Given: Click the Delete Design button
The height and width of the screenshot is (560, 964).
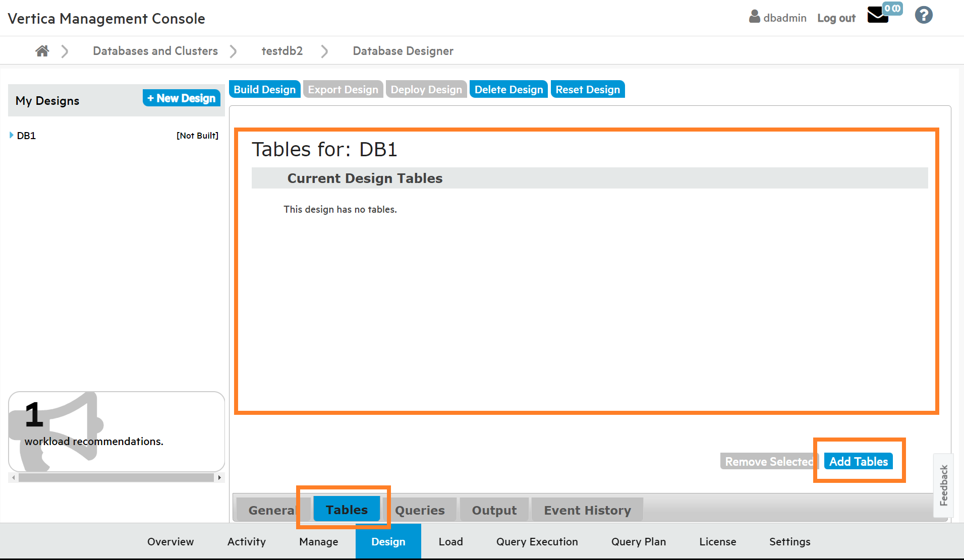Looking at the screenshot, I should pyautogui.click(x=508, y=89).
